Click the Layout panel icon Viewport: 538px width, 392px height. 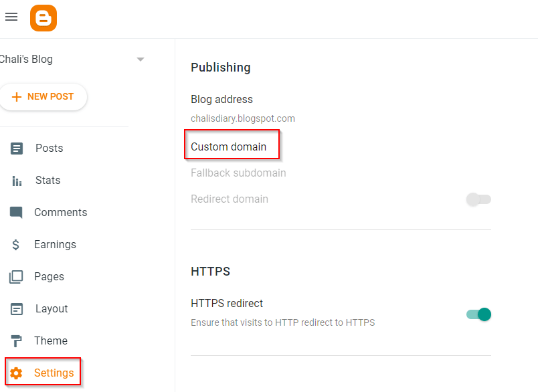[x=17, y=309]
